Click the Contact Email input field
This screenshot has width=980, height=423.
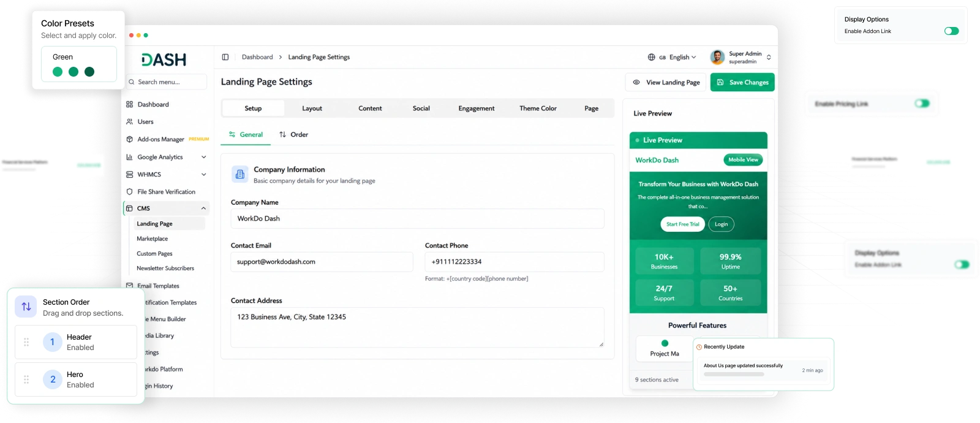pyautogui.click(x=322, y=262)
